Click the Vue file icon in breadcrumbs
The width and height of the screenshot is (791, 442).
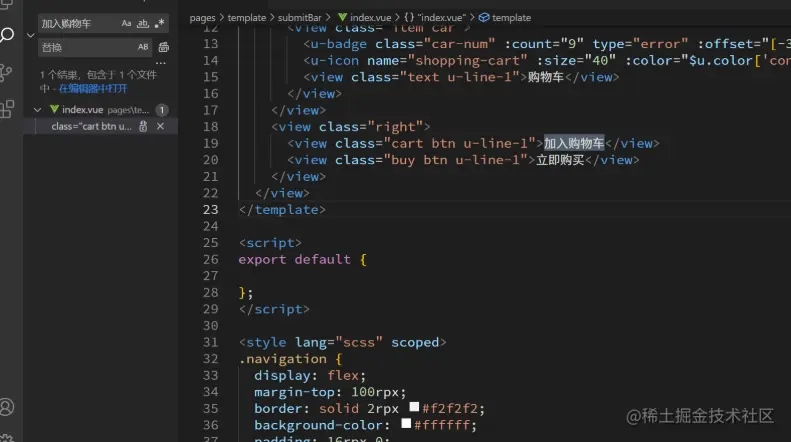(343, 17)
